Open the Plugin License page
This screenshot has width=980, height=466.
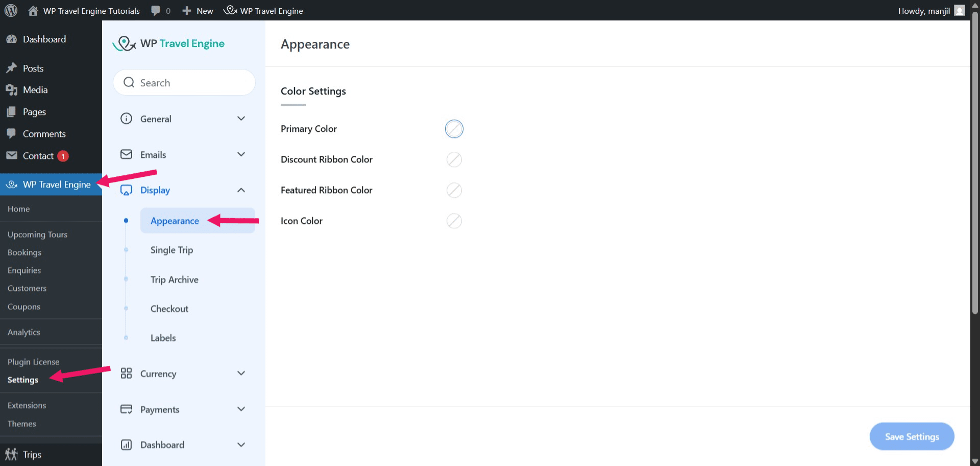[33, 362]
